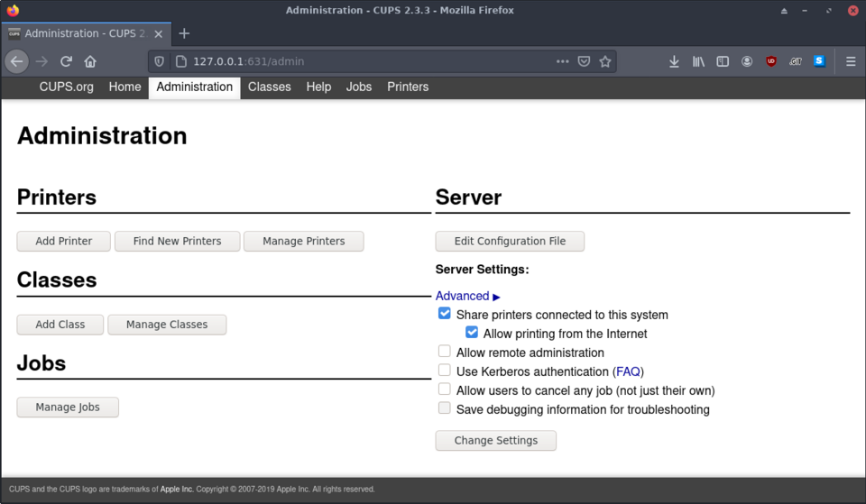
Task: Save page to Pocket
Action: click(584, 61)
